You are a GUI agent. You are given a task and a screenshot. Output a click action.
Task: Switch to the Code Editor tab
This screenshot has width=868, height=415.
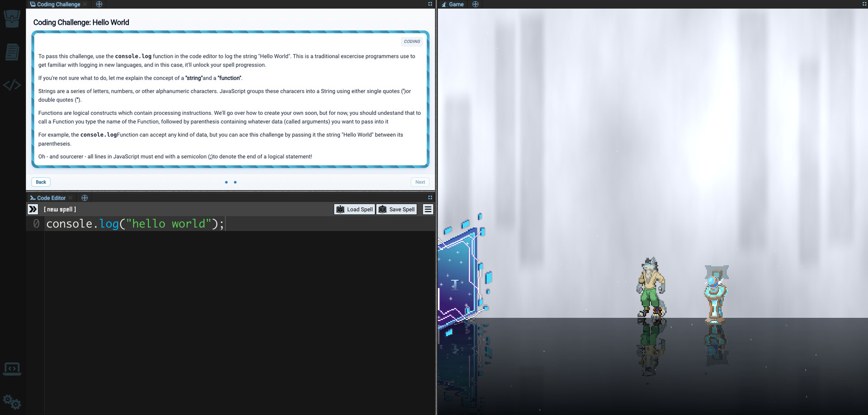(51, 198)
